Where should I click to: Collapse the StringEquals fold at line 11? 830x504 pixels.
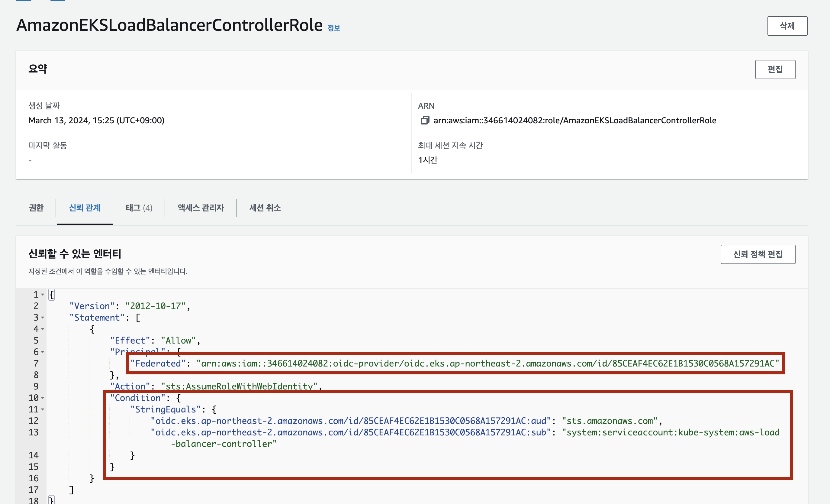pos(43,410)
